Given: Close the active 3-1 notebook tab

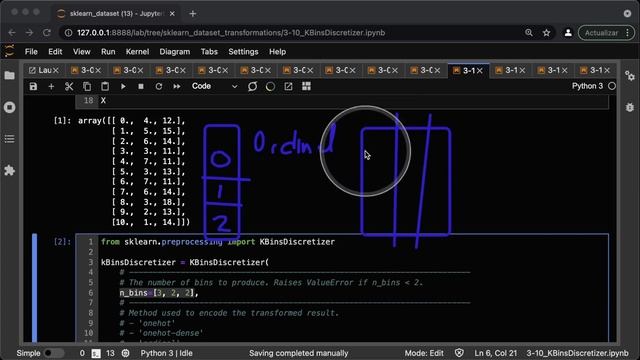Looking at the screenshot, I should (x=480, y=71).
